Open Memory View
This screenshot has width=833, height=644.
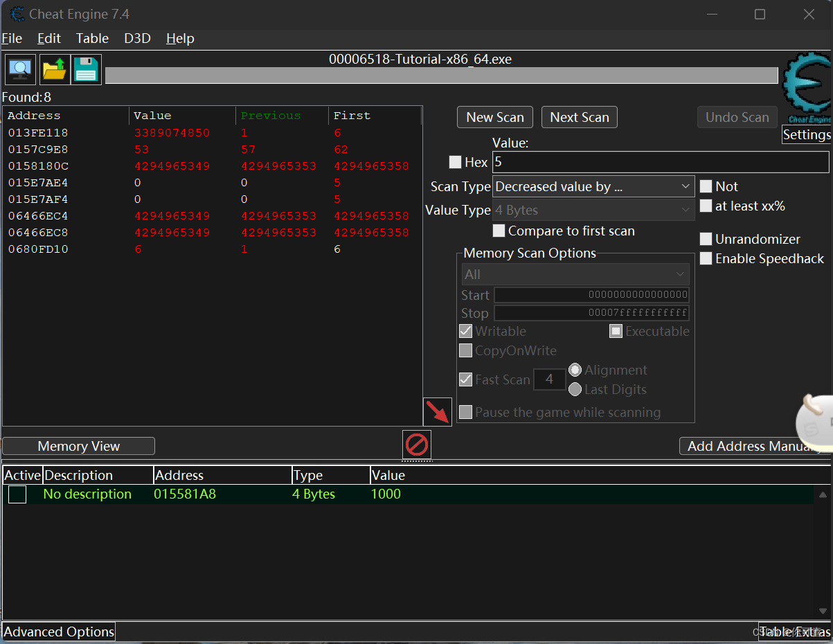(78, 445)
